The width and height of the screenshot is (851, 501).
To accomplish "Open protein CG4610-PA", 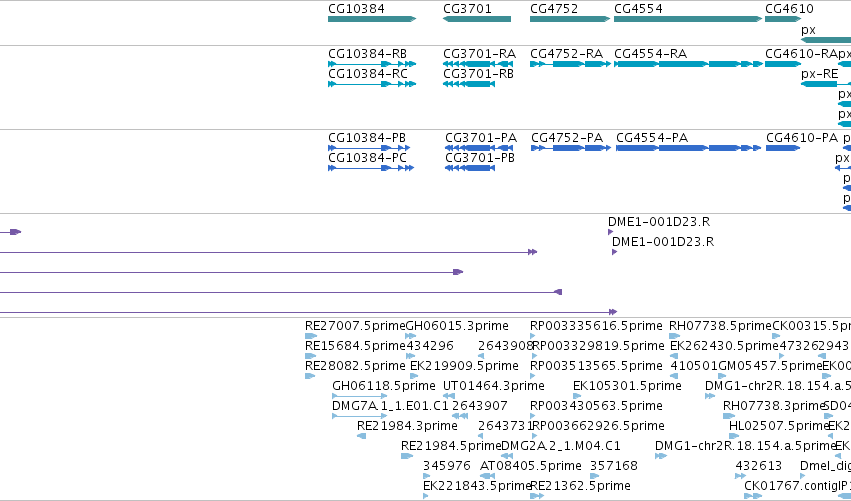I will point(802,138).
